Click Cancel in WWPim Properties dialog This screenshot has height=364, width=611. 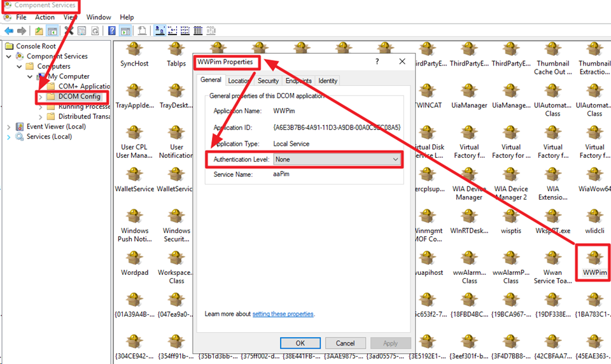[345, 344]
